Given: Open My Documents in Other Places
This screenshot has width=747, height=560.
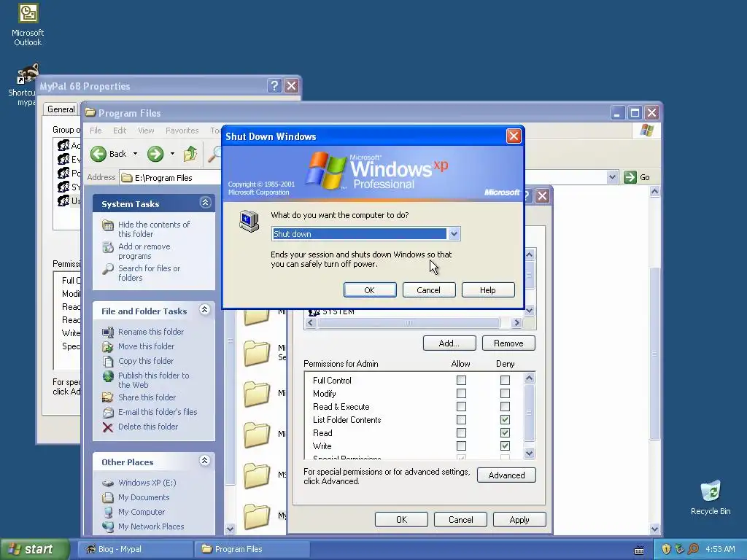Looking at the screenshot, I should click(x=136, y=497).
